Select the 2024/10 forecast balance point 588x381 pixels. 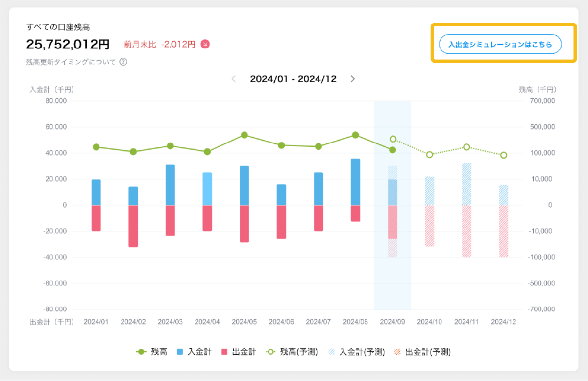pyautogui.click(x=430, y=155)
